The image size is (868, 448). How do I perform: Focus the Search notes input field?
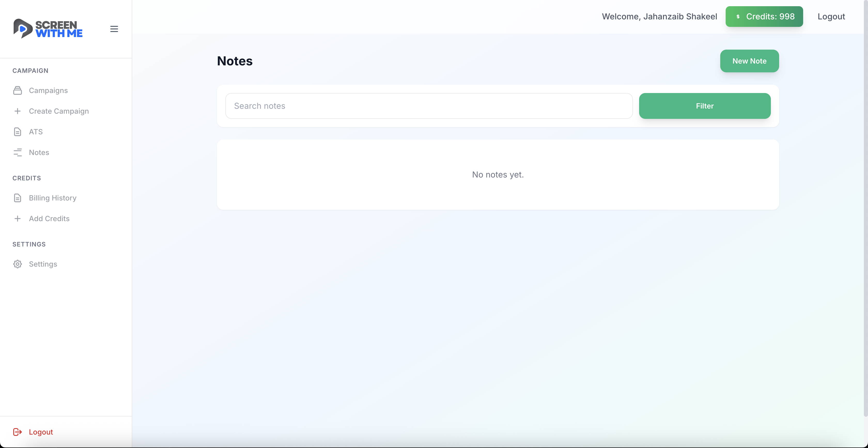coord(429,106)
